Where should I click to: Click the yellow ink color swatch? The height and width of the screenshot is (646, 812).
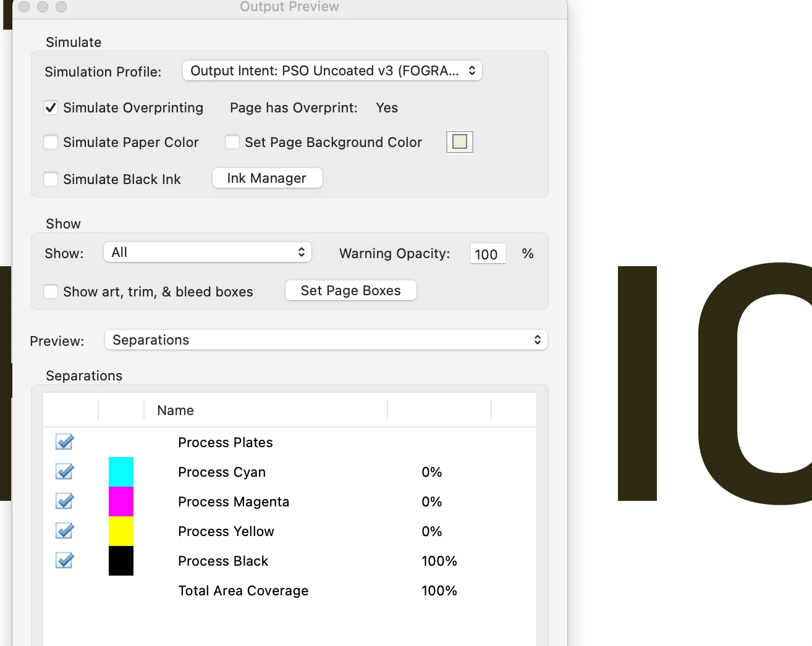click(x=121, y=531)
